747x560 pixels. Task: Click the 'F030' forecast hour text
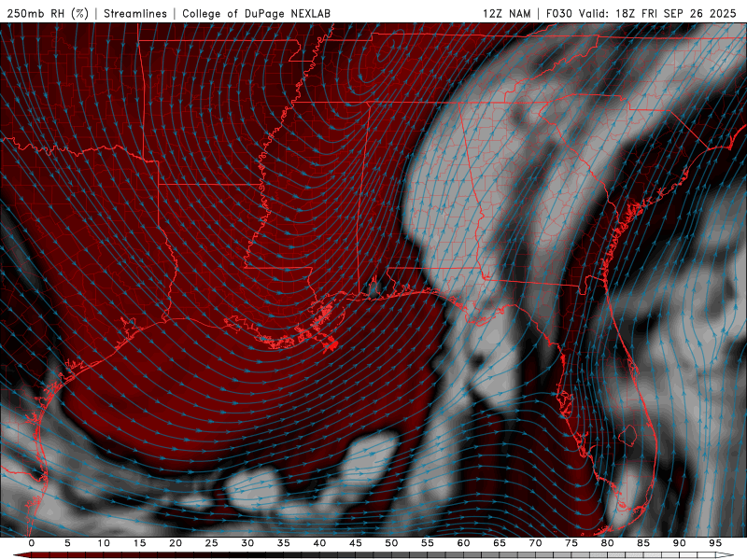(558, 13)
